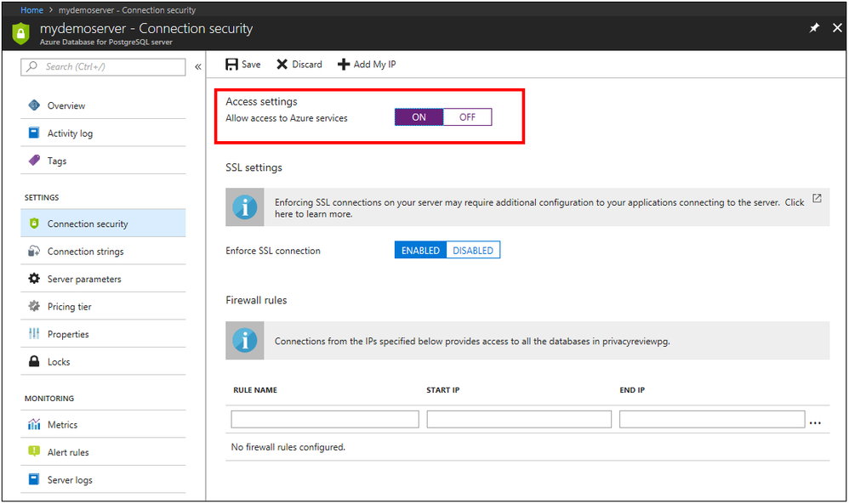The image size is (849, 504).
Task: Click the Save button label
Action: pos(251,65)
